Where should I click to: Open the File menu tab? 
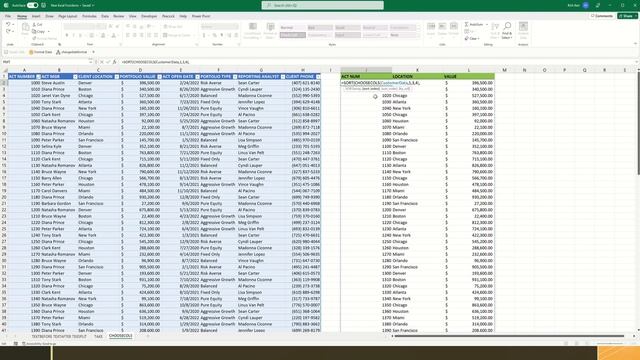8,16
